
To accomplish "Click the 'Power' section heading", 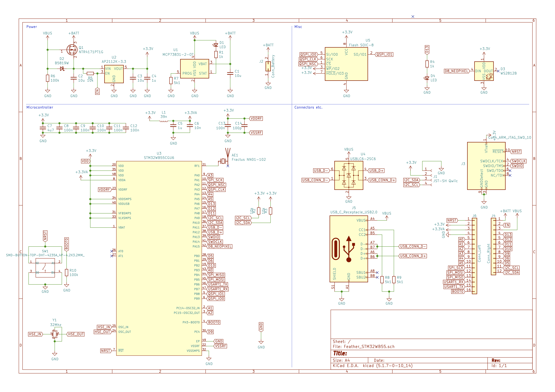I will click(x=32, y=27).
